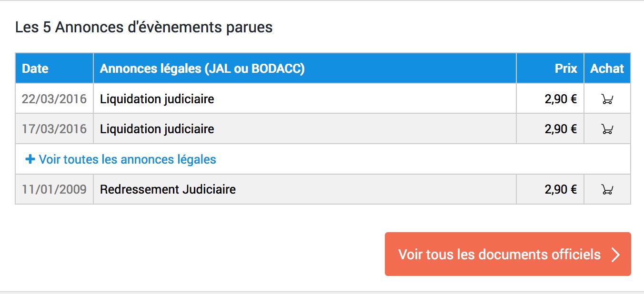644x294 pixels.
Task: Click the cart icon for Redressement Judiciaire
Action: [x=607, y=189]
